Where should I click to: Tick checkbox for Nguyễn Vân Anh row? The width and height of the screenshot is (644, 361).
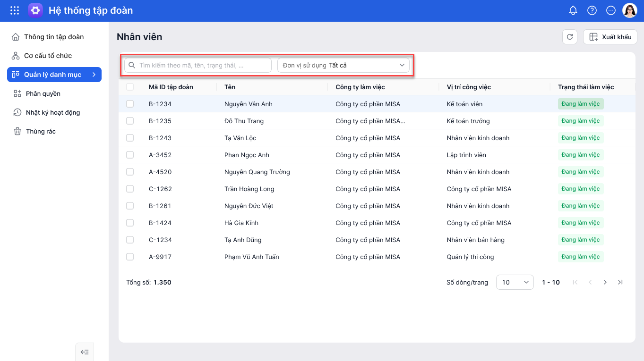[130, 104]
